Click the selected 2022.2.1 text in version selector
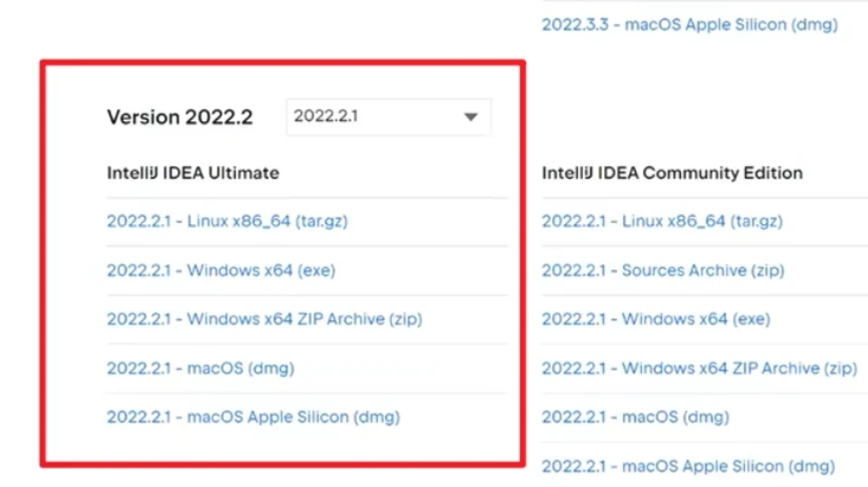The width and height of the screenshot is (868, 487). pos(327,117)
